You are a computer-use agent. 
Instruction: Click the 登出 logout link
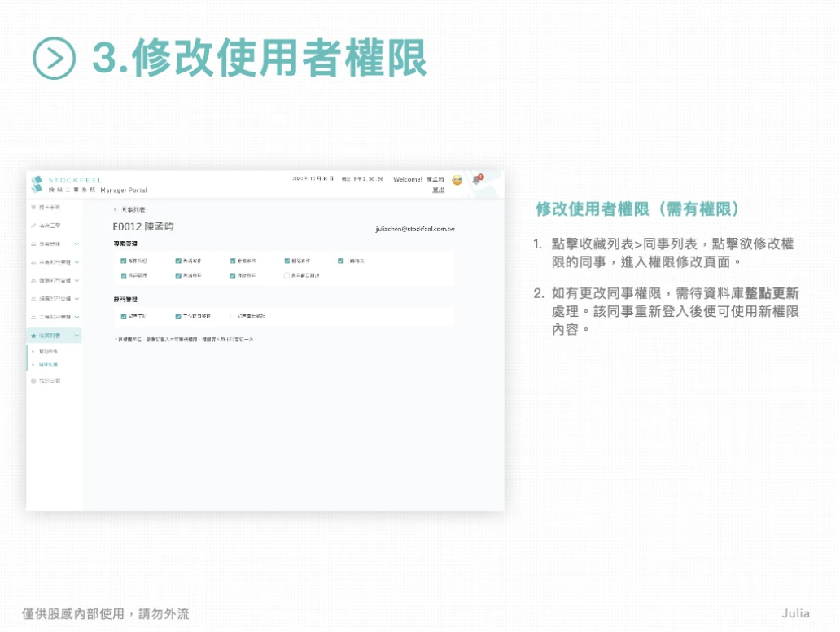click(x=438, y=190)
